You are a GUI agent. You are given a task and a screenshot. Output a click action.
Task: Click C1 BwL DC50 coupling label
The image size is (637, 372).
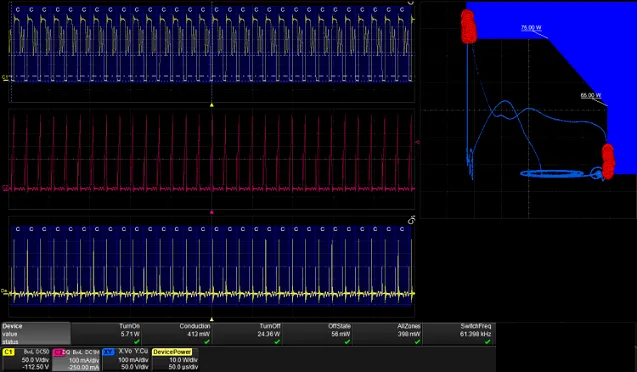tap(36, 352)
